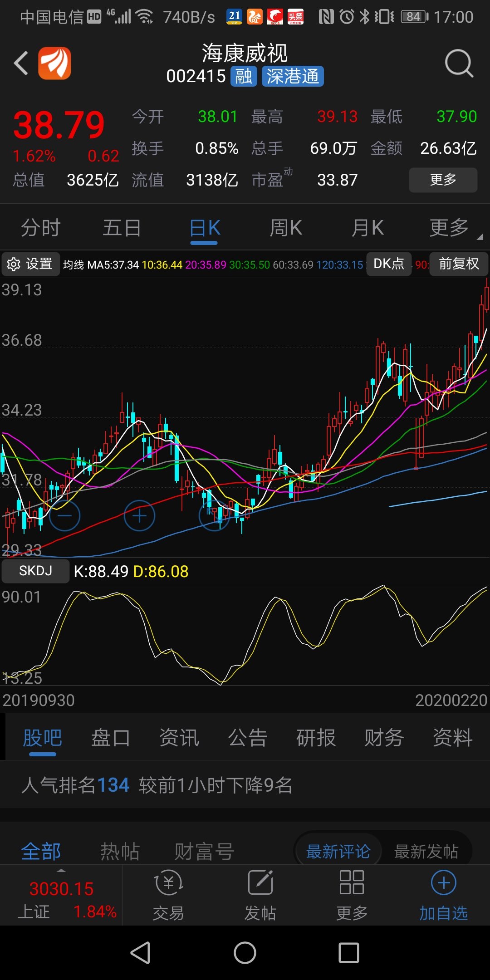Open 资讯 news tab
Screen dimensions: 490x980
(179, 738)
